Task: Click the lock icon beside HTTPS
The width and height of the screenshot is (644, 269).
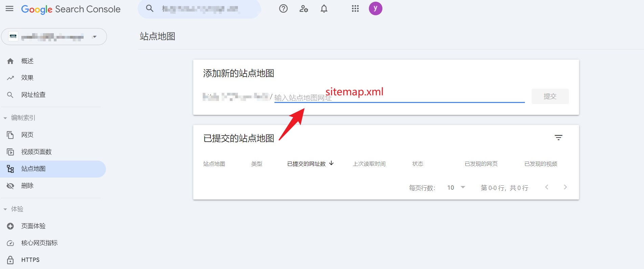Action: [x=10, y=260]
